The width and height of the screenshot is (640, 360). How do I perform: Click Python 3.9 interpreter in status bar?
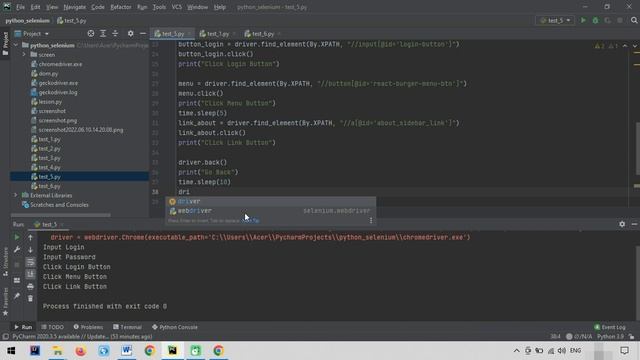coord(610,336)
